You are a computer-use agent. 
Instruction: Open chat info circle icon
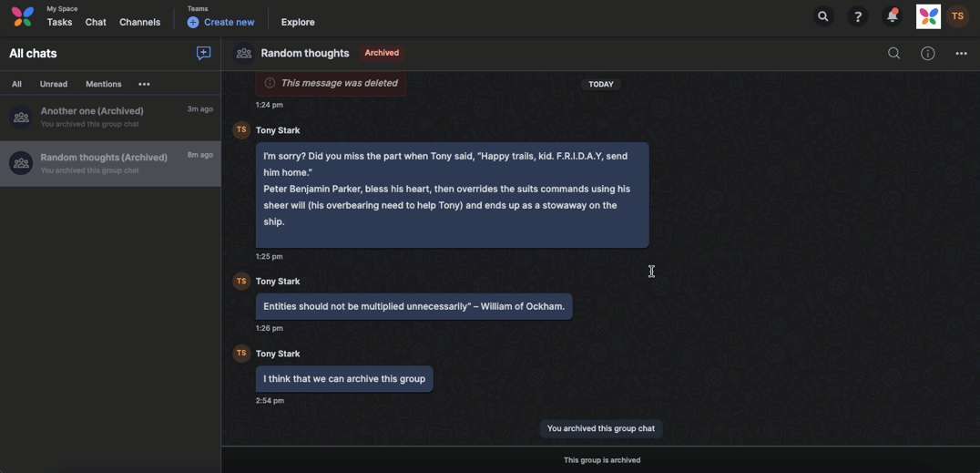(x=927, y=53)
